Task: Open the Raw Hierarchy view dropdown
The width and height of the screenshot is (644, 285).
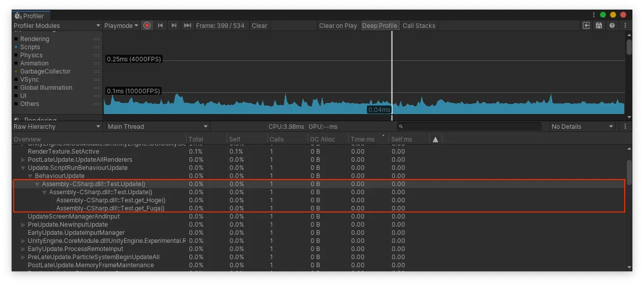Action: [57, 127]
